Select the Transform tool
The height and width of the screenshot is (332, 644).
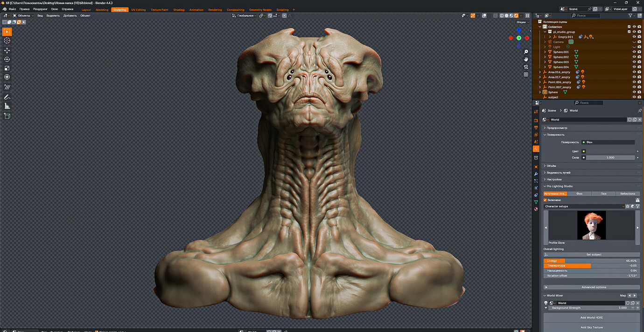coord(7,77)
